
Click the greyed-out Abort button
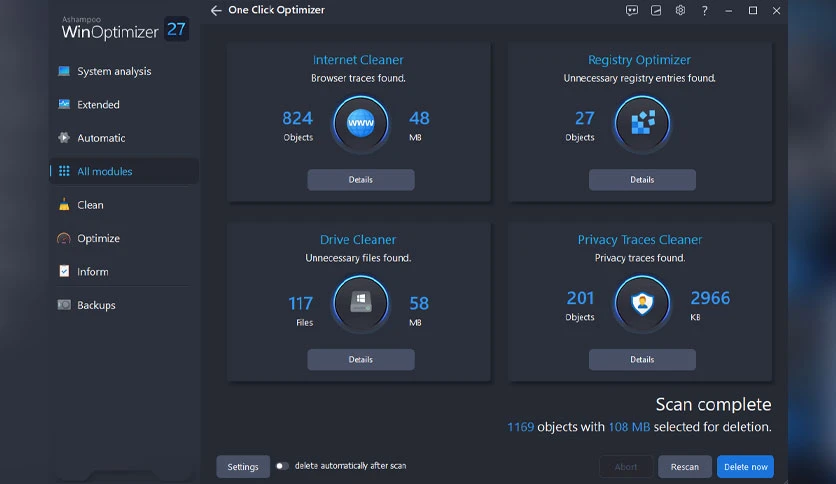point(625,466)
